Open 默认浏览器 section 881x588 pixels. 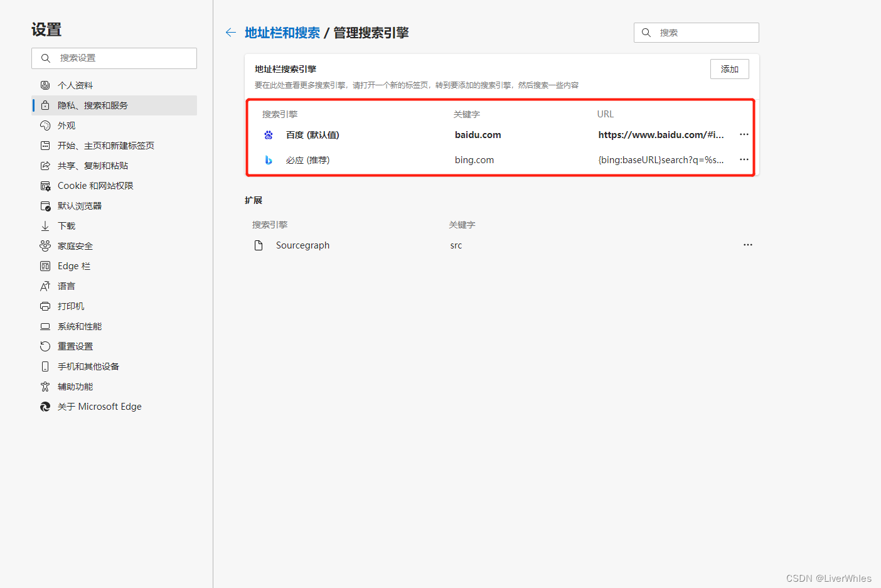[x=114, y=206]
